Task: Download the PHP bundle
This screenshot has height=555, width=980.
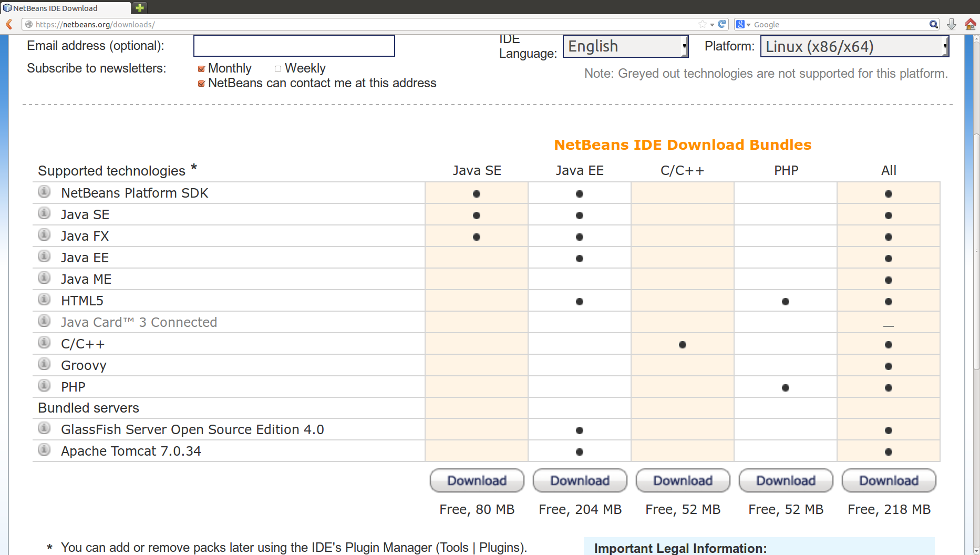Action: point(786,480)
